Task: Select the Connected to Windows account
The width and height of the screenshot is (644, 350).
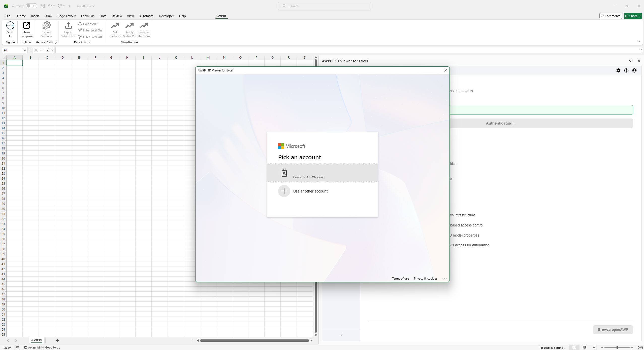Action: (323, 173)
